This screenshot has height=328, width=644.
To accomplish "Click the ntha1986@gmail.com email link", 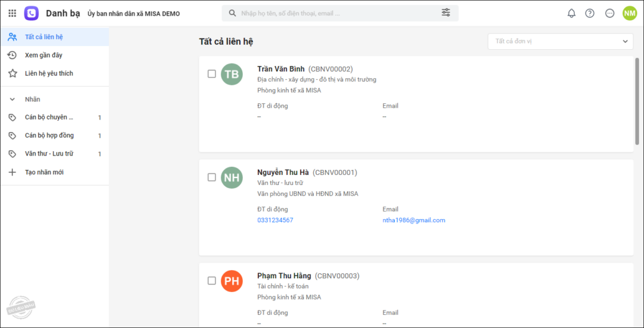I will click(413, 220).
